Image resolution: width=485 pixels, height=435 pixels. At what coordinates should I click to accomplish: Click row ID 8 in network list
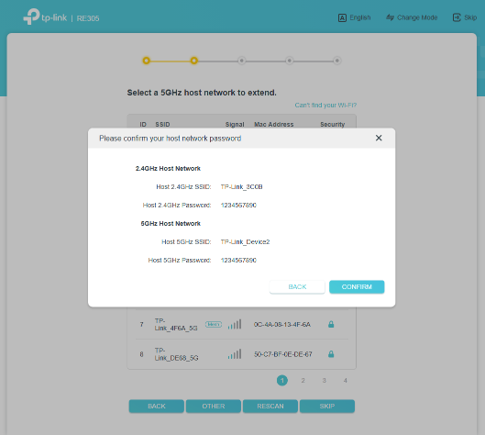click(x=142, y=354)
